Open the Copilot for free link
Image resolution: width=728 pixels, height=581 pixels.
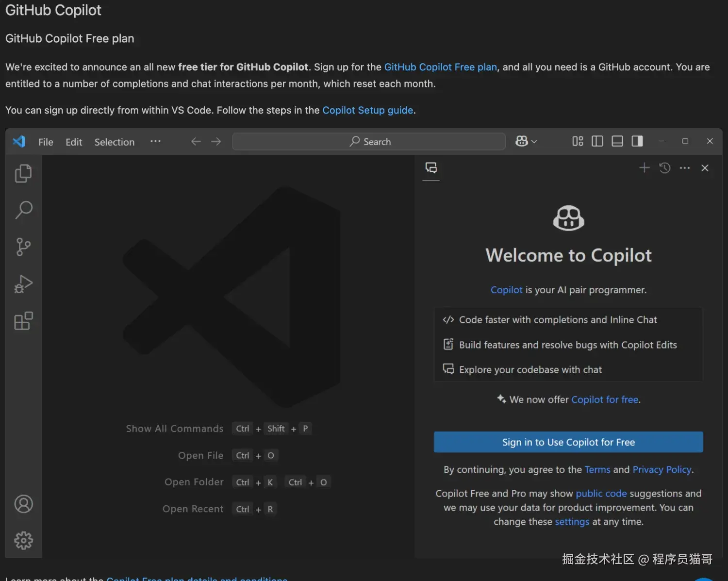coord(605,399)
